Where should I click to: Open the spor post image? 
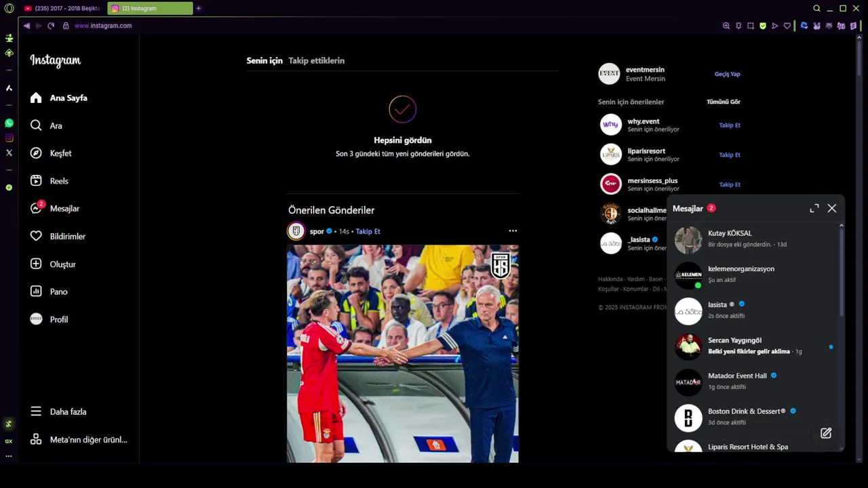pos(403,354)
